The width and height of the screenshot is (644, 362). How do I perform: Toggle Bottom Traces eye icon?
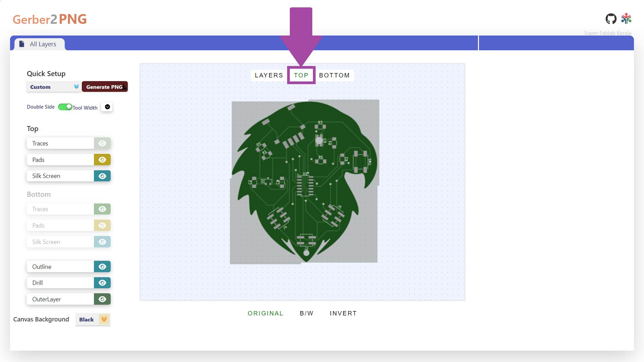tap(102, 209)
